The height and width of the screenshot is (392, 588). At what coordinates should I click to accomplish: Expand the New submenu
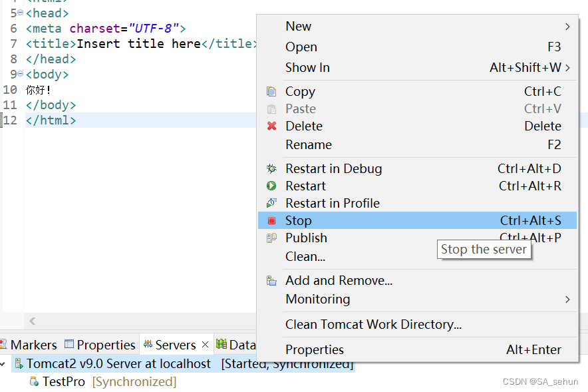[x=567, y=27]
